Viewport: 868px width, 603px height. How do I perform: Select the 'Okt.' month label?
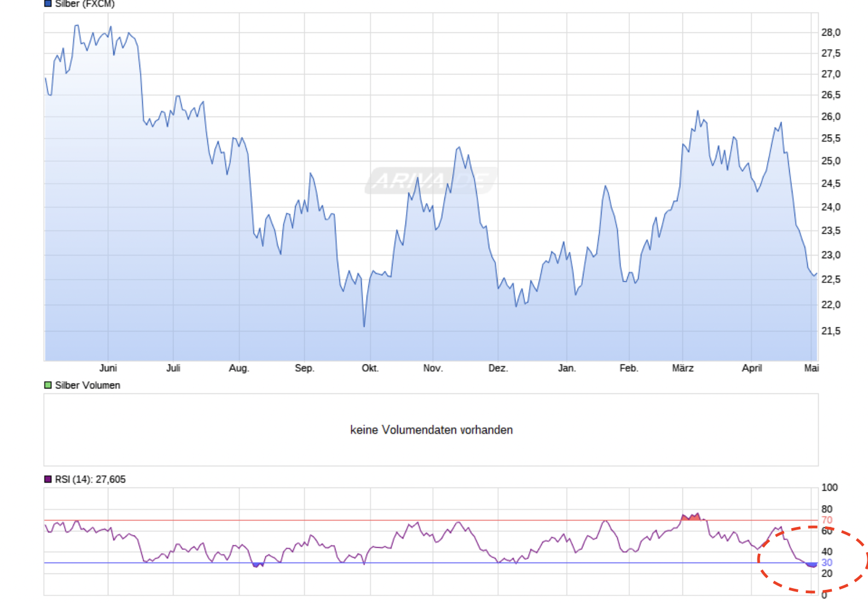click(370, 368)
